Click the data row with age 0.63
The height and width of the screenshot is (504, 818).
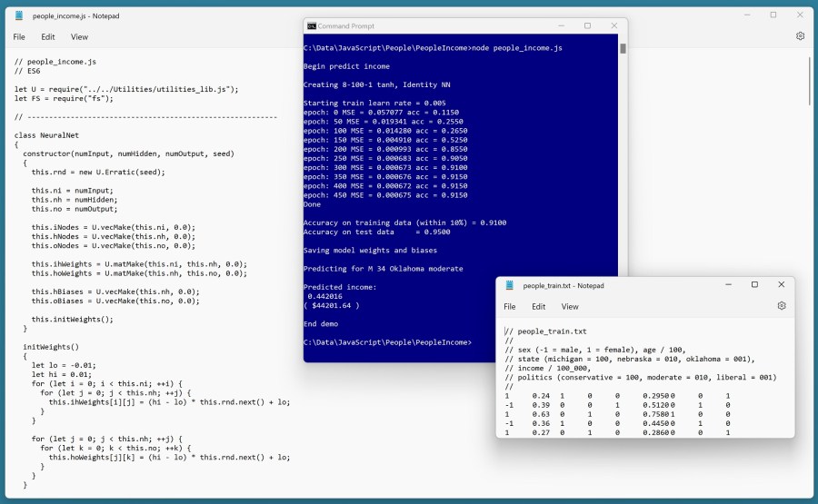pyautogui.click(x=617, y=414)
